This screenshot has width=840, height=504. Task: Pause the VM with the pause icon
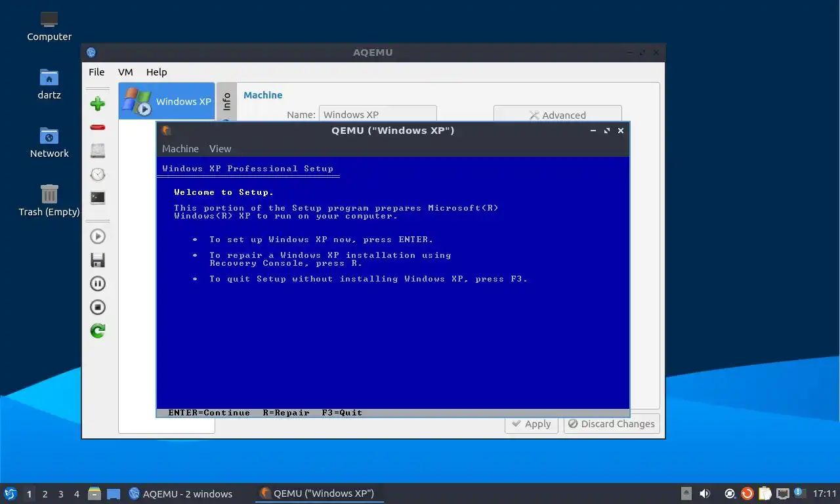(98, 283)
